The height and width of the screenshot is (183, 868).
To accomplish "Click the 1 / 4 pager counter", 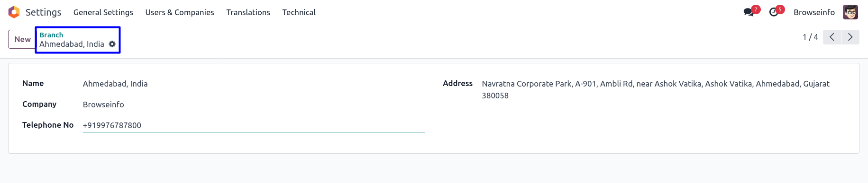I will 810,37.
